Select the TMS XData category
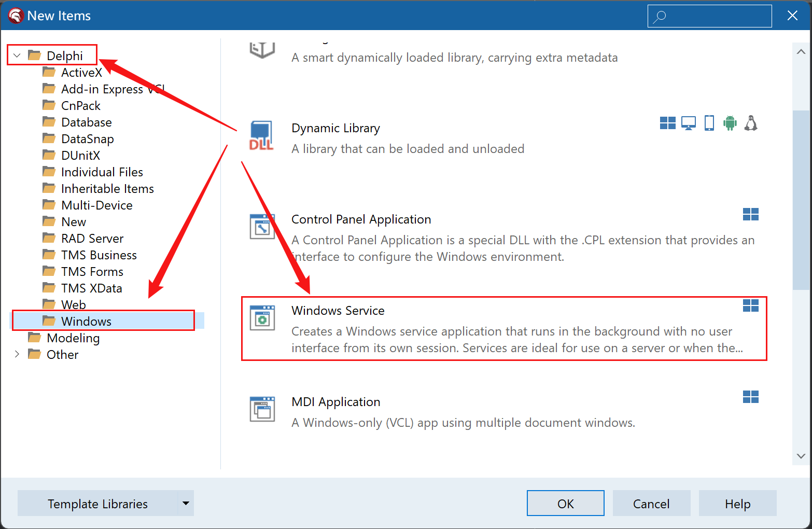The width and height of the screenshot is (812, 529). [91, 288]
